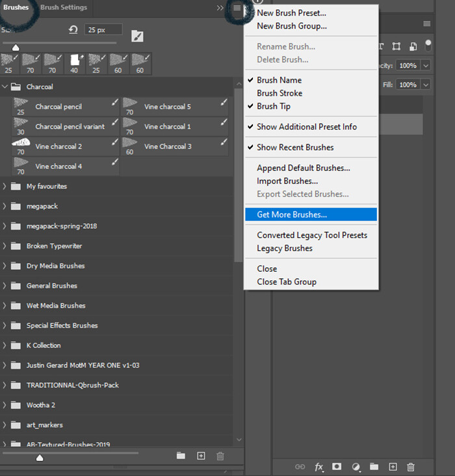This screenshot has height=476, width=455.
Task: Collapse the Charcoal brush group
Action: [x=5, y=86]
